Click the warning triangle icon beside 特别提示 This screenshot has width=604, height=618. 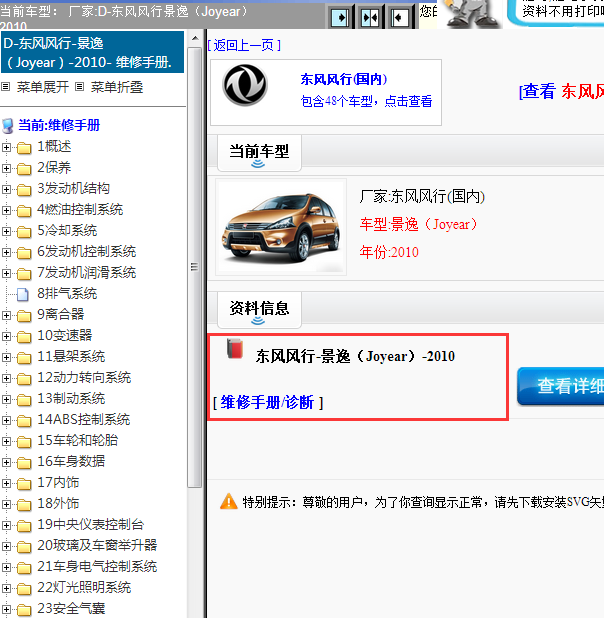229,502
